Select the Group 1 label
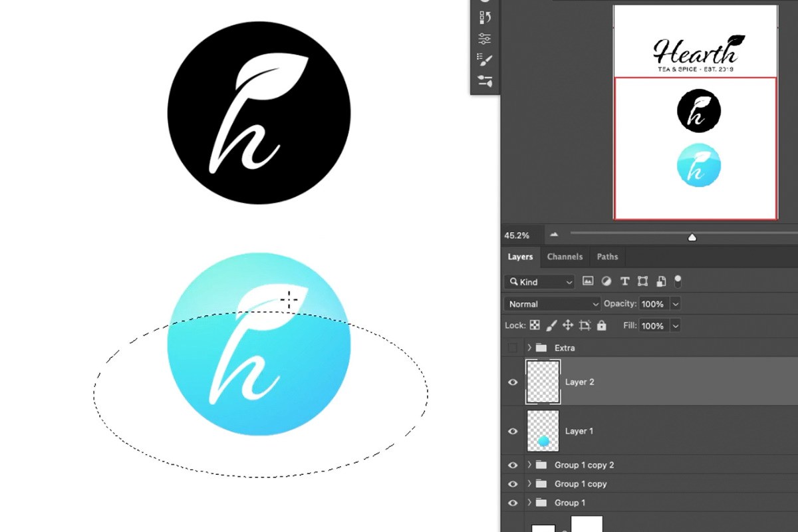 pos(570,503)
